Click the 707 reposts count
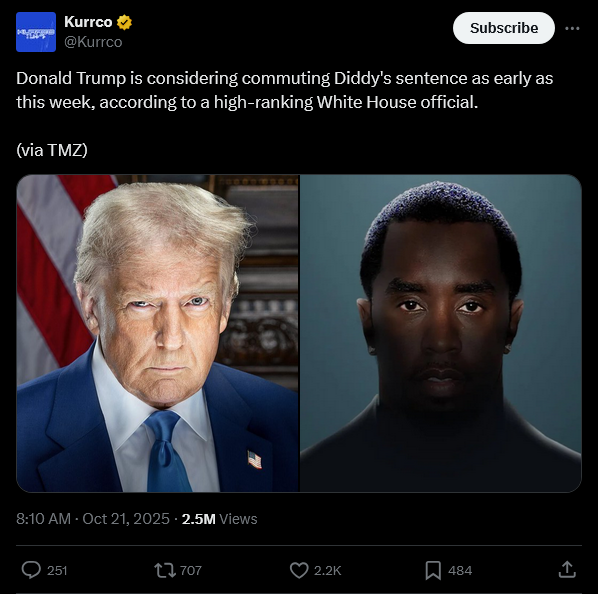 (190, 570)
